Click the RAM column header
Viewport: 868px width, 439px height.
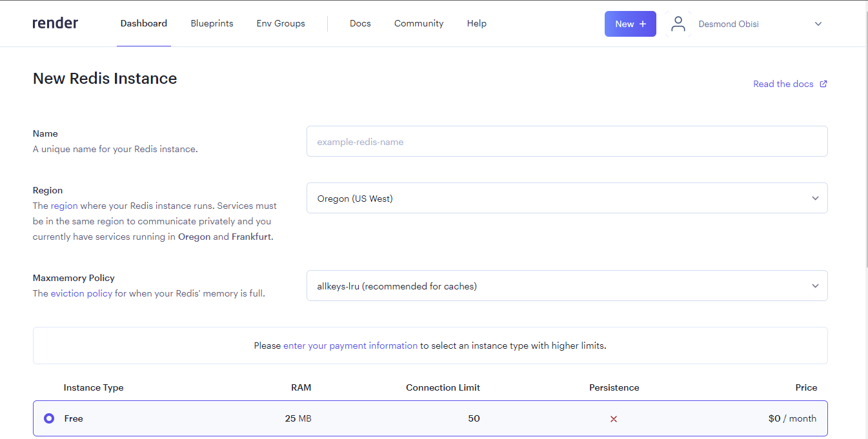301,387
